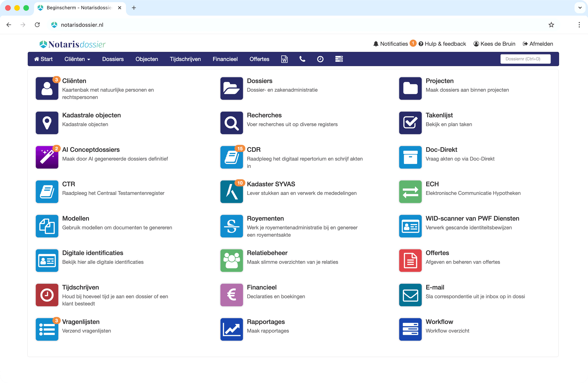This screenshot has height=383, width=588.
Task: Open Objecten from the navigation bar
Action: [x=147, y=59]
